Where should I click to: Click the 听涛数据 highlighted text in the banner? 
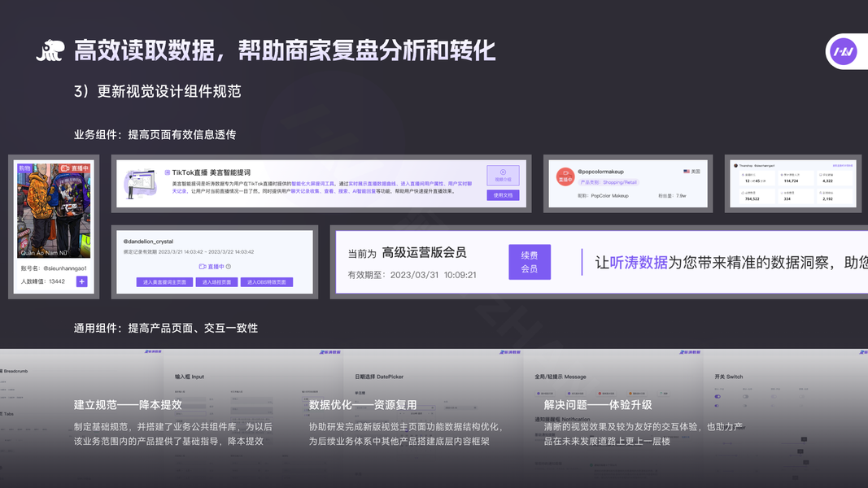639,262
